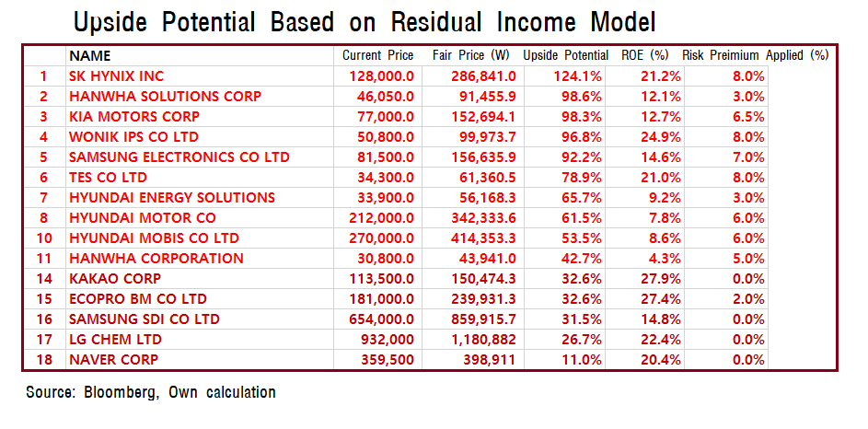Click row number 10
This screenshot has width=868, height=429.
point(44,238)
